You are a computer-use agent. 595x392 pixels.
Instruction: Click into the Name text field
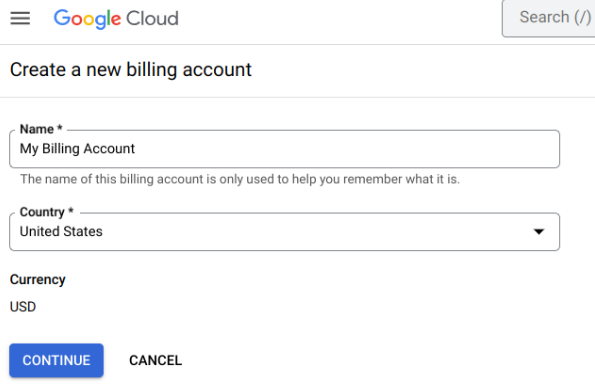[x=284, y=149]
